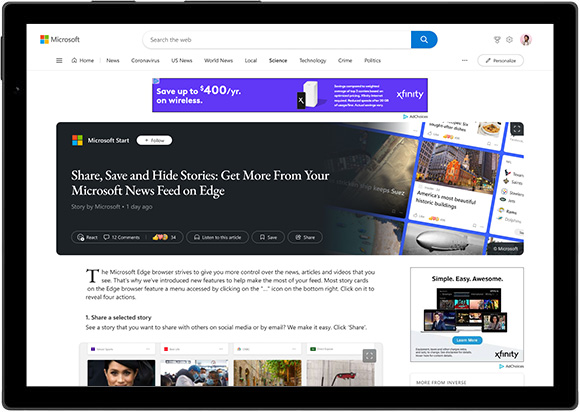Open the 12 Comments link
580x412 pixels.
122,237
